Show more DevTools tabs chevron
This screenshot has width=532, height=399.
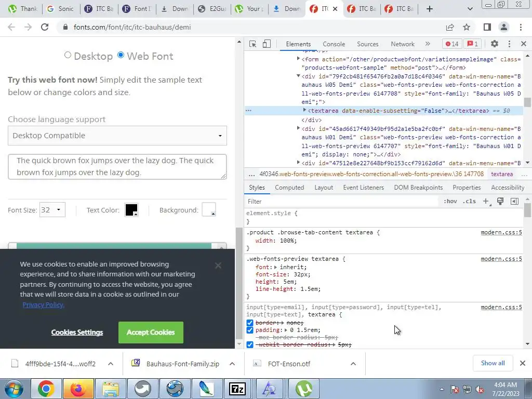coord(428,44)
